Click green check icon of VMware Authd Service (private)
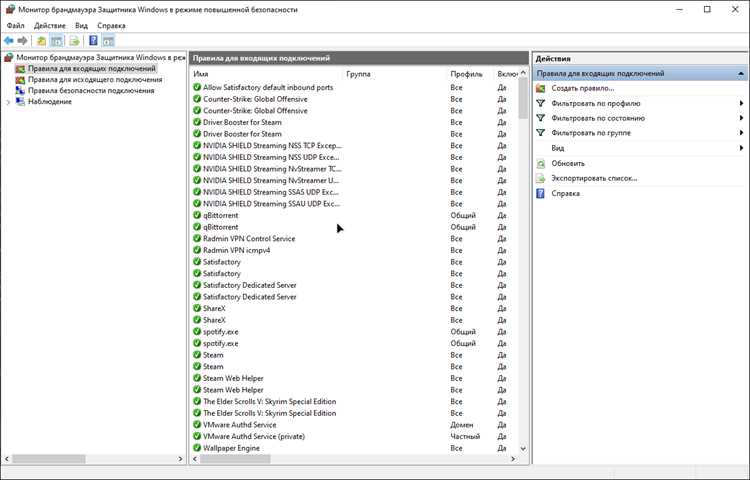 [x=197, y=436]
